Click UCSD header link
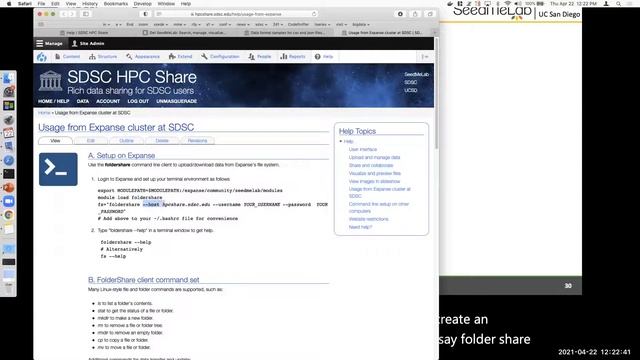 (x=411, y=90)
